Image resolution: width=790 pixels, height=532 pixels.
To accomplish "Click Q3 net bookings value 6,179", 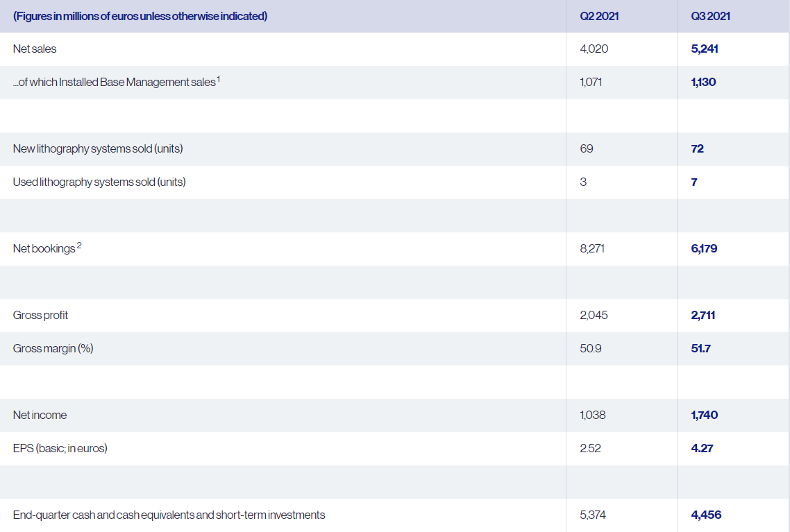I will click(x=704, y=248).
